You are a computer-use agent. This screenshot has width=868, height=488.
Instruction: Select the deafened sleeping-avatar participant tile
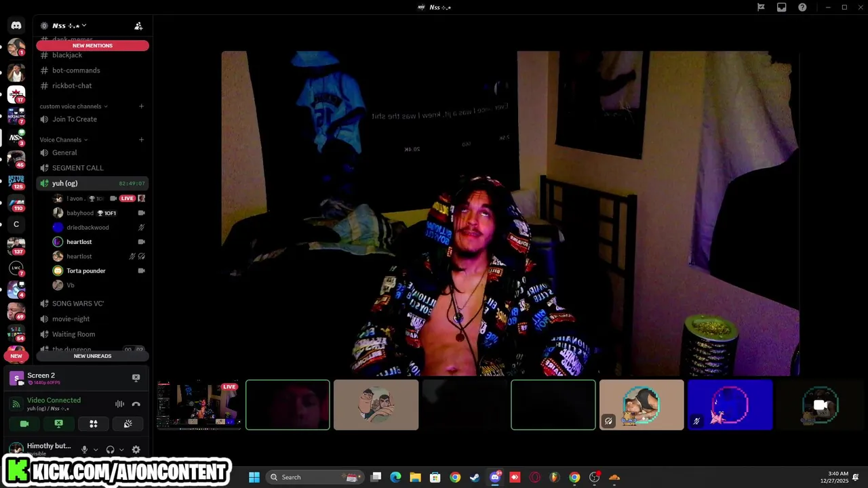(642, 405)
